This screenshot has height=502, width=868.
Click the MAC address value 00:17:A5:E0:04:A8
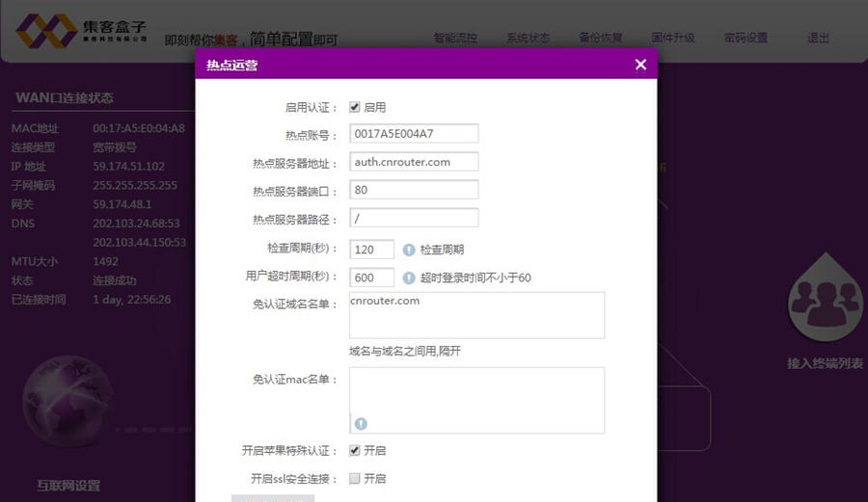point(138,128)
